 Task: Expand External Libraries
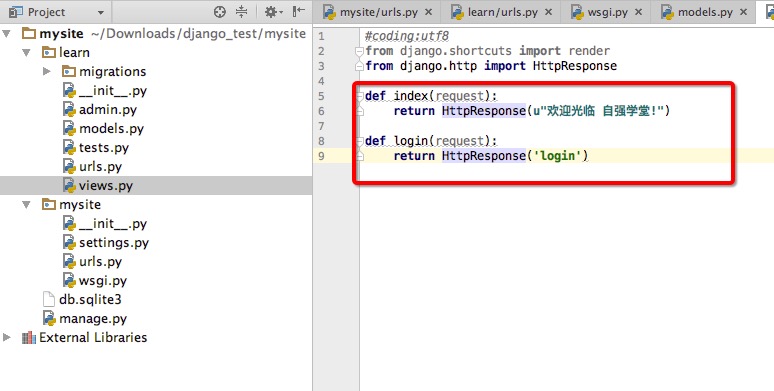click(7, 338)
